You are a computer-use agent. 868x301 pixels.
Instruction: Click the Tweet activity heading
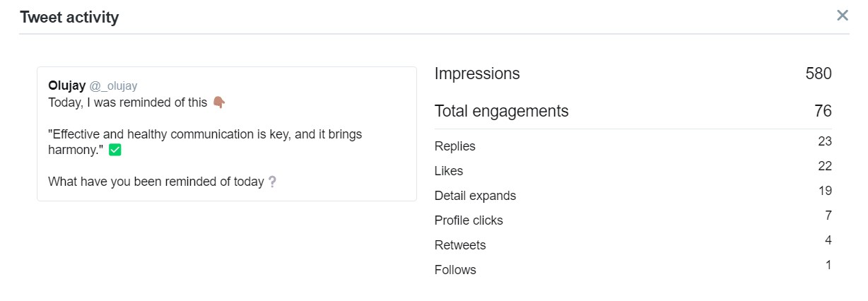(69, 18)
